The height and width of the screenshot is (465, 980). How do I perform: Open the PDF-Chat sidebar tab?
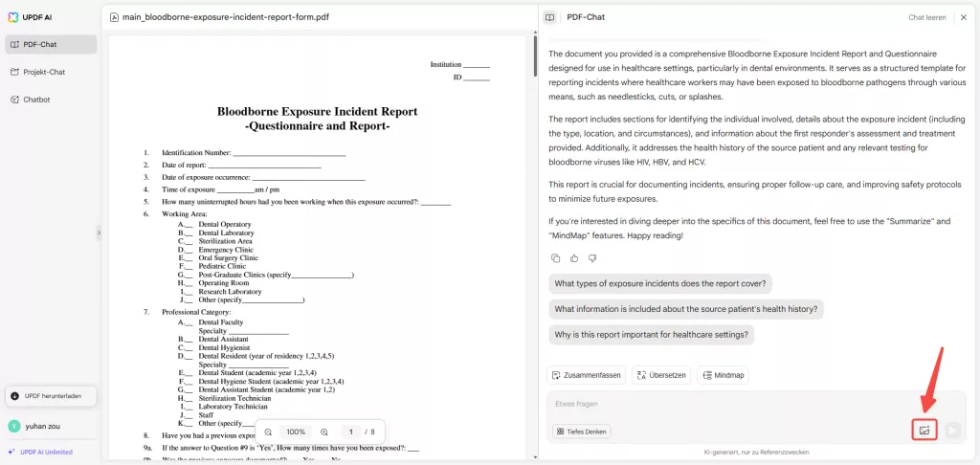point(51,44)
